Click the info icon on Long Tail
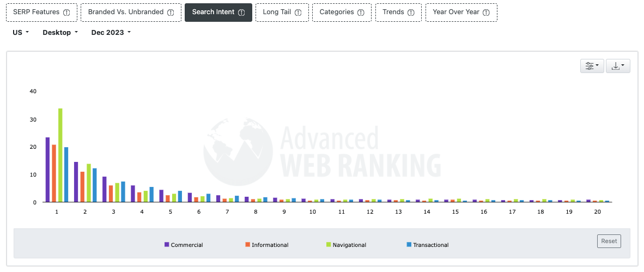This screenshot has width=644, height=272. point(298,13)
